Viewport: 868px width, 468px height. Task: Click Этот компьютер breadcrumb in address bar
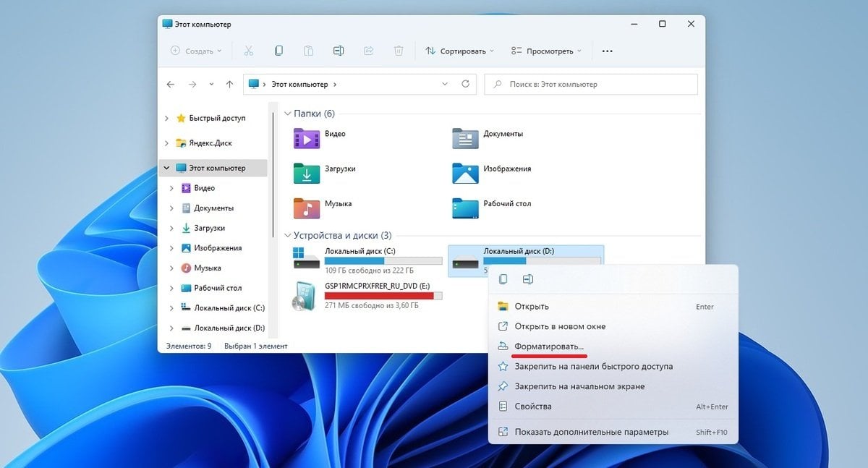(299, 84)
